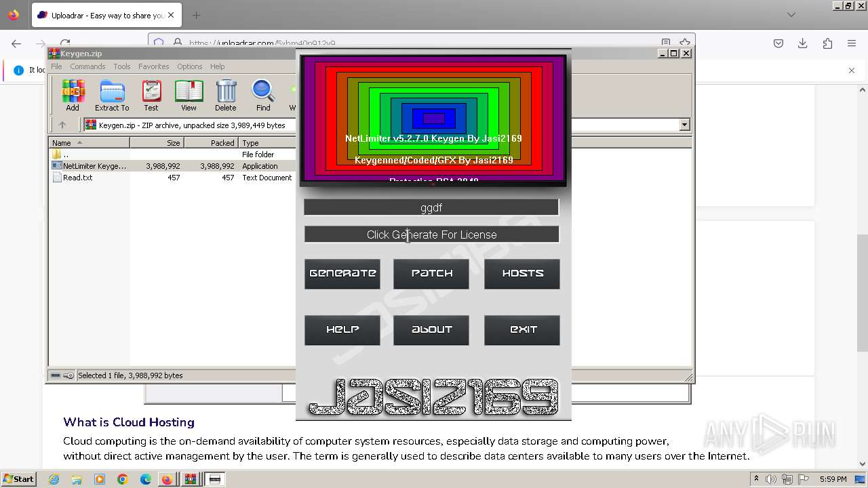The width and height of the screenshot is (868, 488).
Task: Show hidden system tray icons
Action: click(x=756, y=479)
